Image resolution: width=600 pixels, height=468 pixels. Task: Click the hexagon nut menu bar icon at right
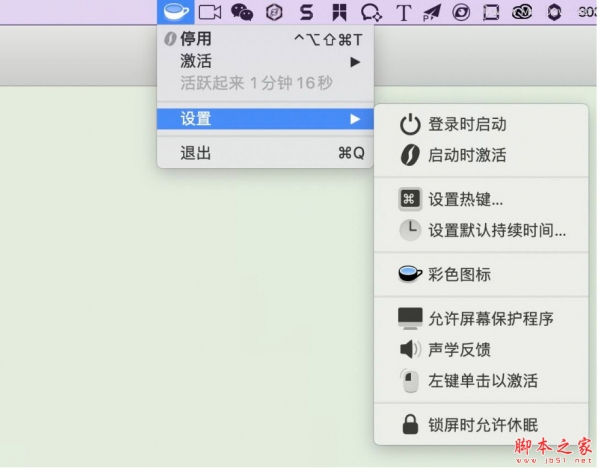(x=554, y=12)
